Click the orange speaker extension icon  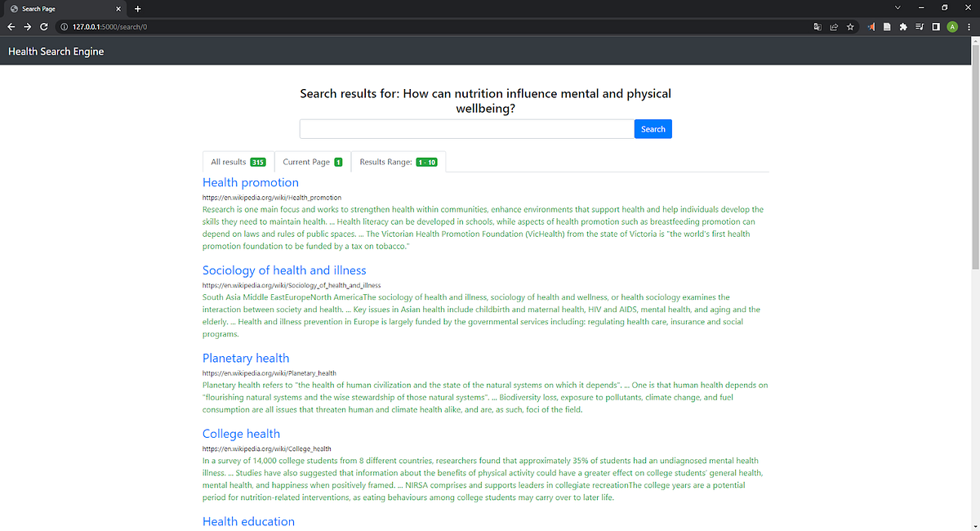click(871, 26)
